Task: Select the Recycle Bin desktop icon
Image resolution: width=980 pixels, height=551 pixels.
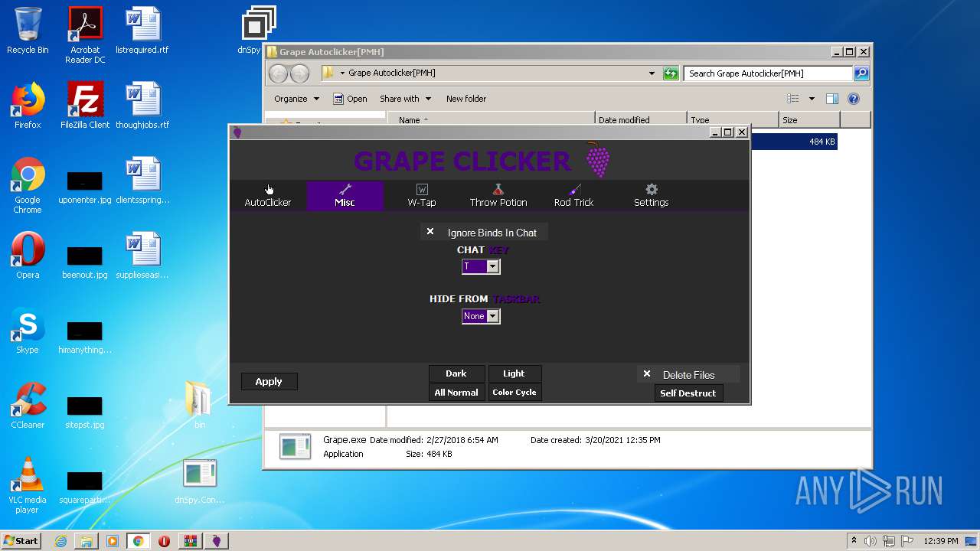Action: 28,31
